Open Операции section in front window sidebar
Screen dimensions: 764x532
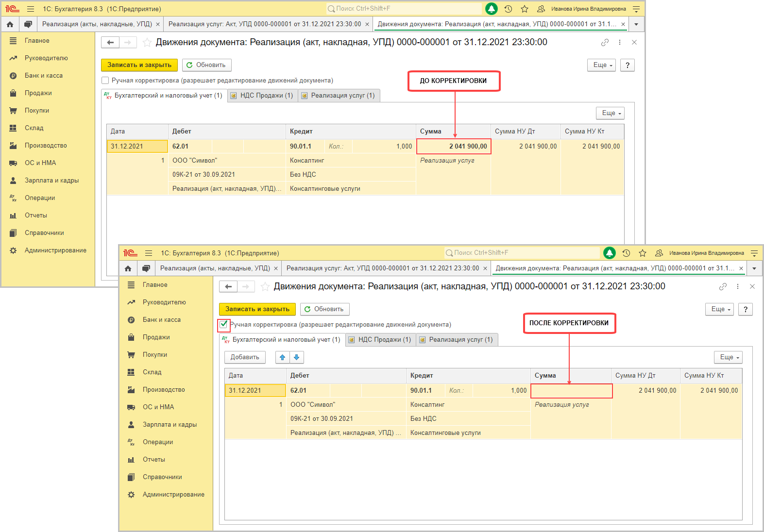(x=158, y=442)
